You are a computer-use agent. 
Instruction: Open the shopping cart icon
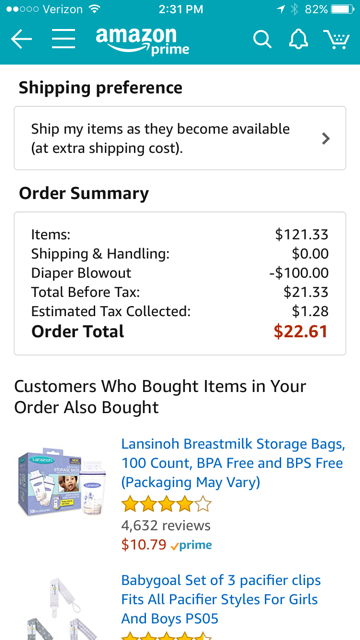pyautogui.click(x=337, y=40)
